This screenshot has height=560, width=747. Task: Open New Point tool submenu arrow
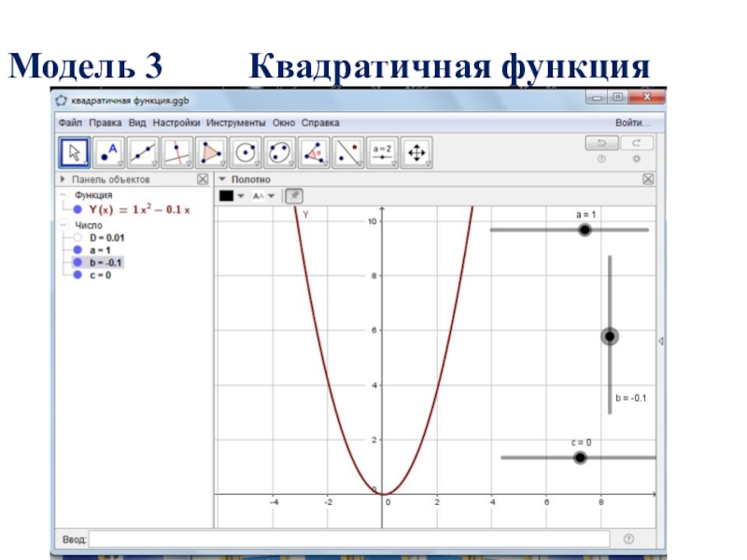point(120,164)
